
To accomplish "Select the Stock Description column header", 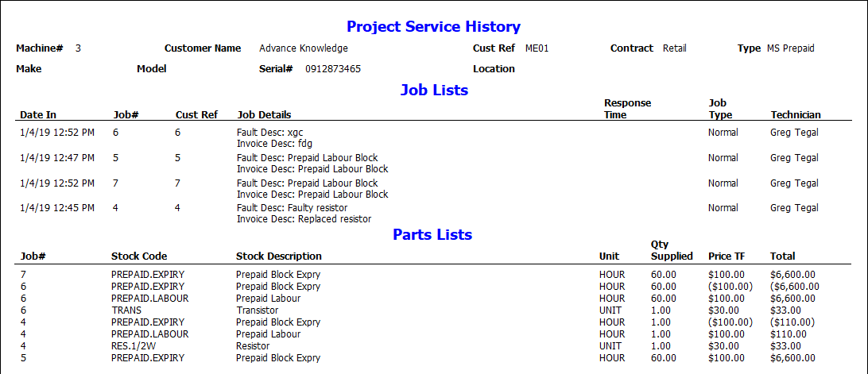I will coord(279,256).
